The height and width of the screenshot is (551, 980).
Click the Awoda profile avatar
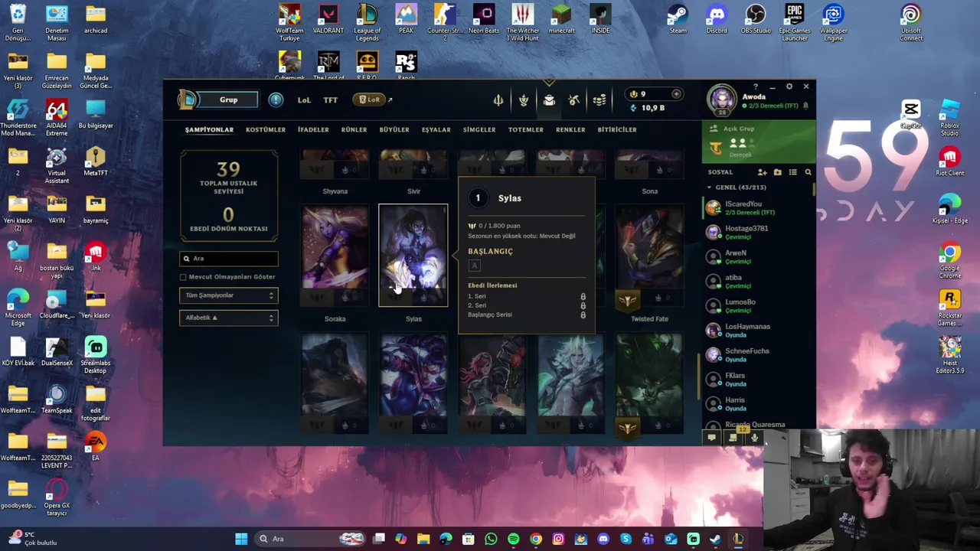[721, 99]
